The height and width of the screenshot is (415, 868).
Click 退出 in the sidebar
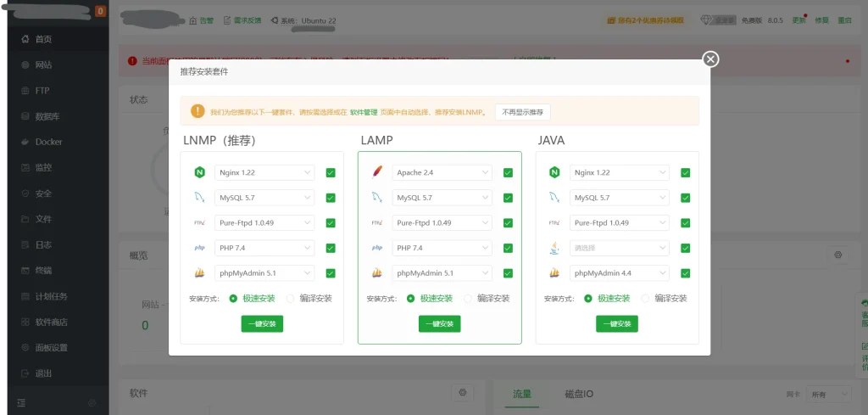point(58,373)
